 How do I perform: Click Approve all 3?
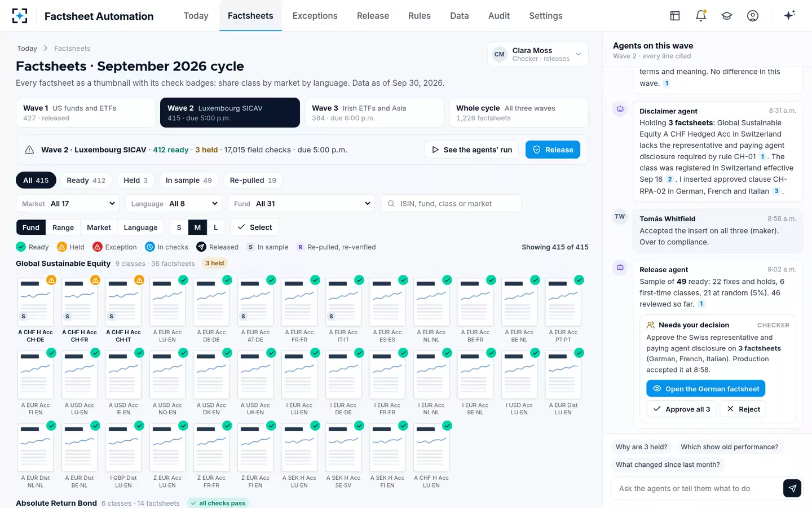coord(681,409)
